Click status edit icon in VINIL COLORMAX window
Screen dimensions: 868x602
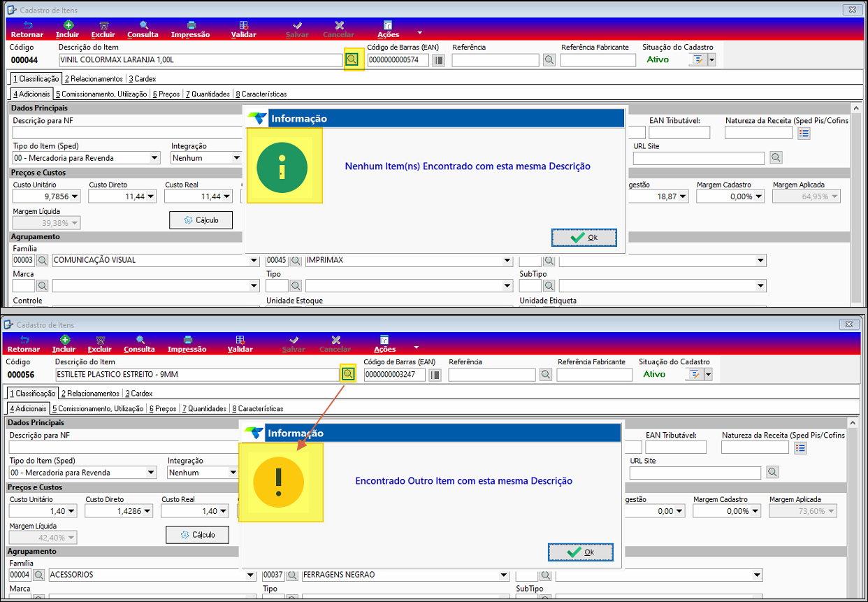click(x=697, y=60)
